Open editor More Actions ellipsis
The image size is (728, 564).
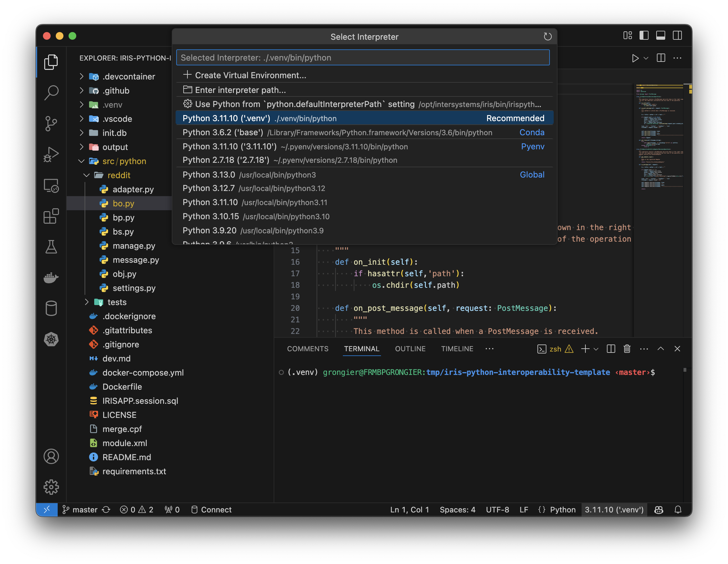(677, 58)
